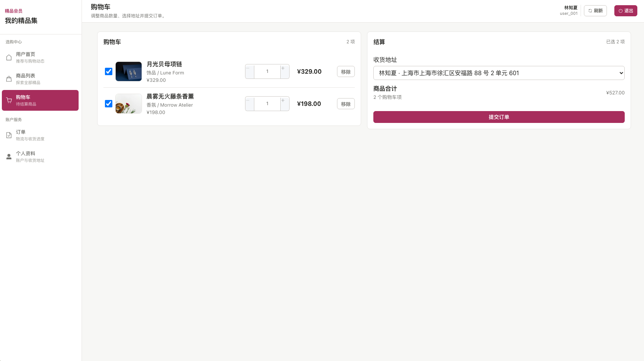The height and width of the screenshot is (361, 644).
Task: Open the 收货地址 address dropdown
Action: 499,73
